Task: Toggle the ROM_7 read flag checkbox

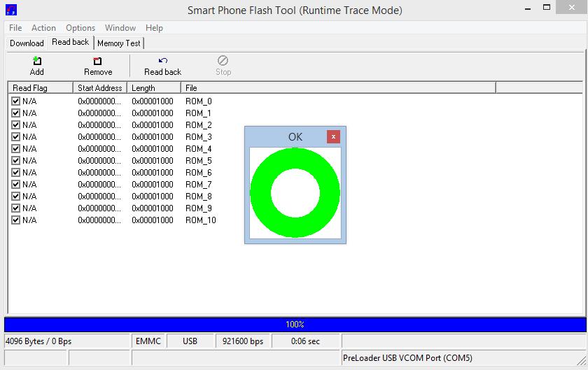Action: [15, 185]
